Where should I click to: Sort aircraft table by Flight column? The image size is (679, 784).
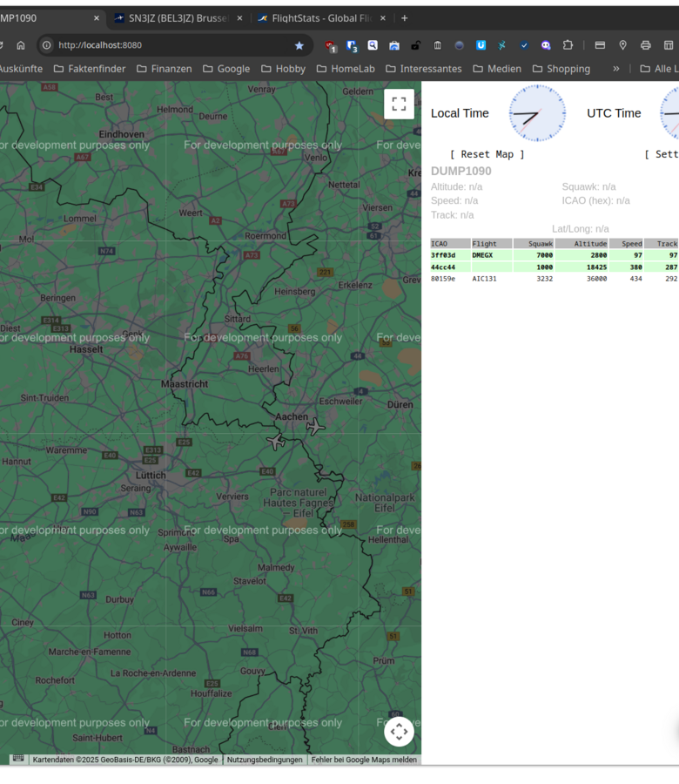[492, 244]
